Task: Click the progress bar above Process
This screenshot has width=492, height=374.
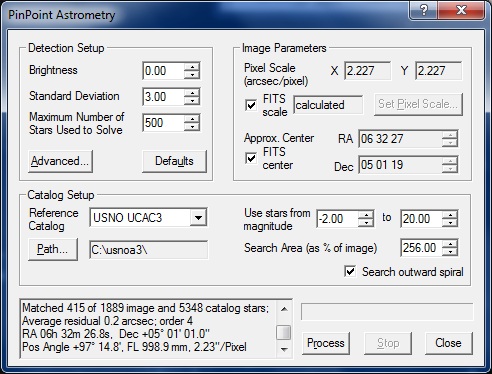Action: [387, 312]
